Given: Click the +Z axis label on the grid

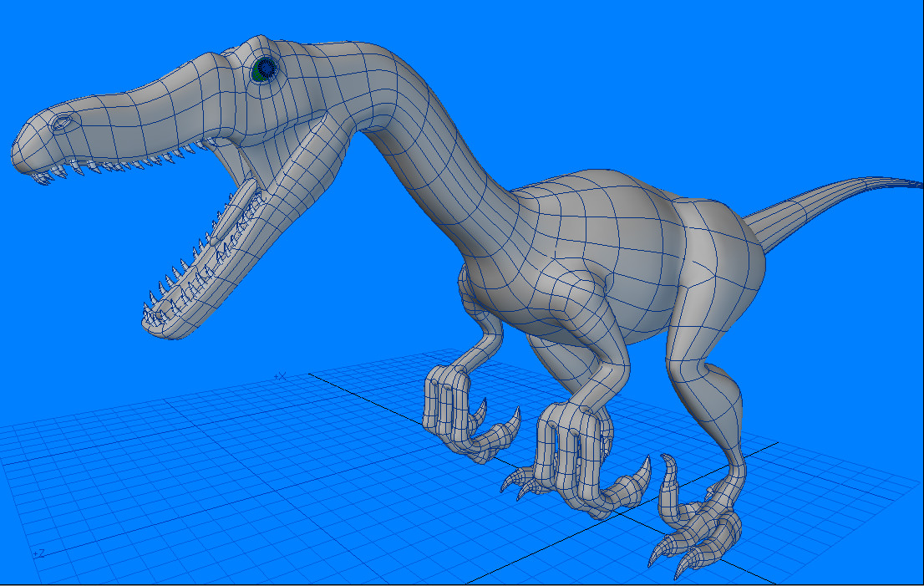Looking at the screenshot, I should pyautogui.click(x=39, y=553).
